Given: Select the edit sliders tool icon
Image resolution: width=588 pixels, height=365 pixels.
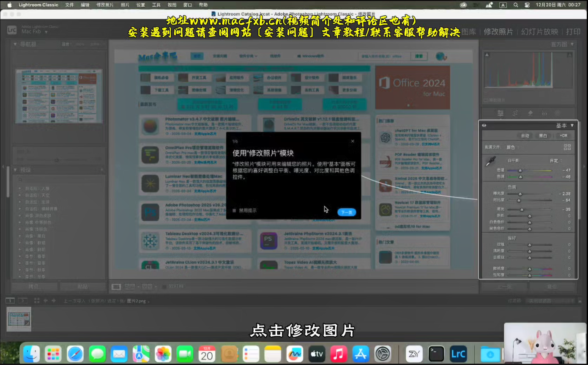Looking at the screenshot, I should (x=500, y=113).
